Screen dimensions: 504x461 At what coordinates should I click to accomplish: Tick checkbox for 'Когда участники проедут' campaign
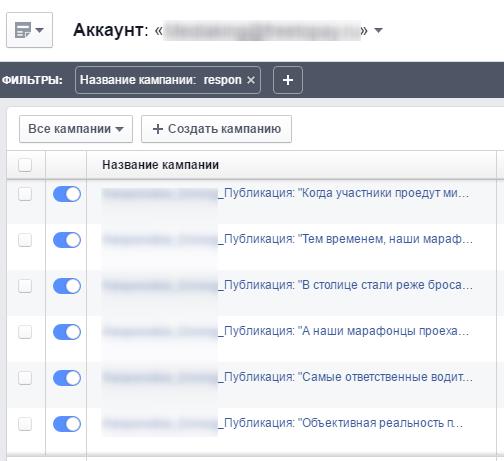point(25,194)
